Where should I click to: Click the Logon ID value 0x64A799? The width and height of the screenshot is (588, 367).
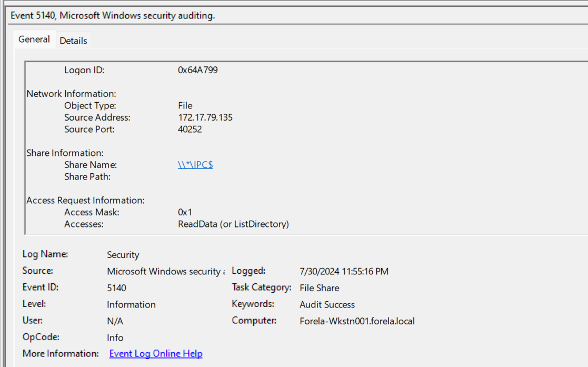[197, 70]
